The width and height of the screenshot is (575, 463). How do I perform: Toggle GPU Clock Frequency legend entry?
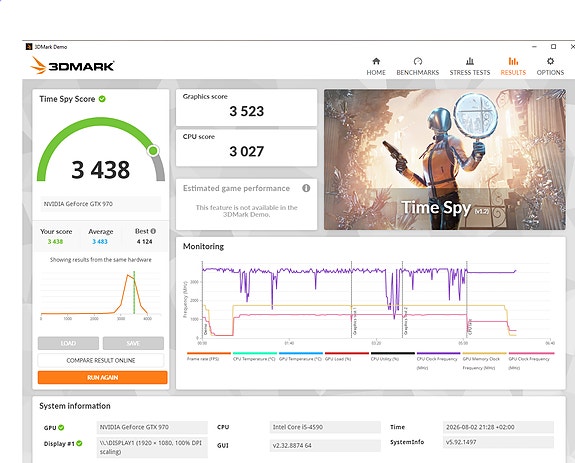[x=531, y=361]
